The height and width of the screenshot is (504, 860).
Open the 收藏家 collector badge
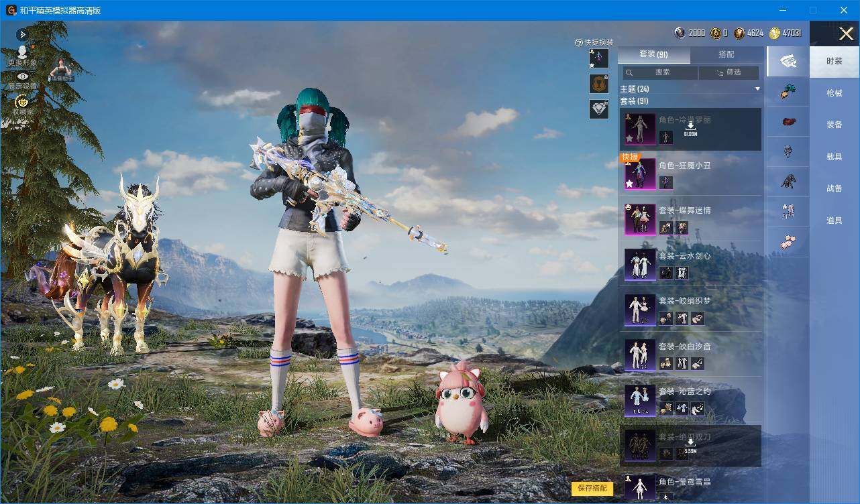22,101
